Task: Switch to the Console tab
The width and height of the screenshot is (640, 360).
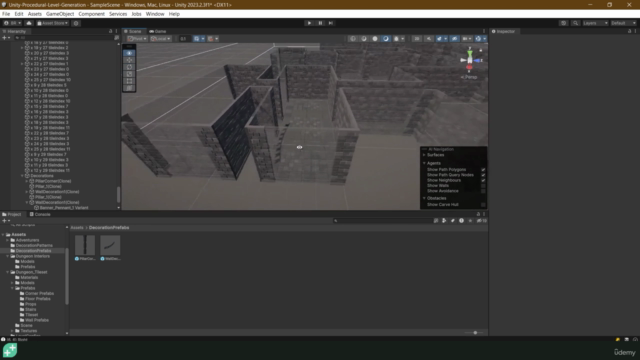Action: point(40,214)
